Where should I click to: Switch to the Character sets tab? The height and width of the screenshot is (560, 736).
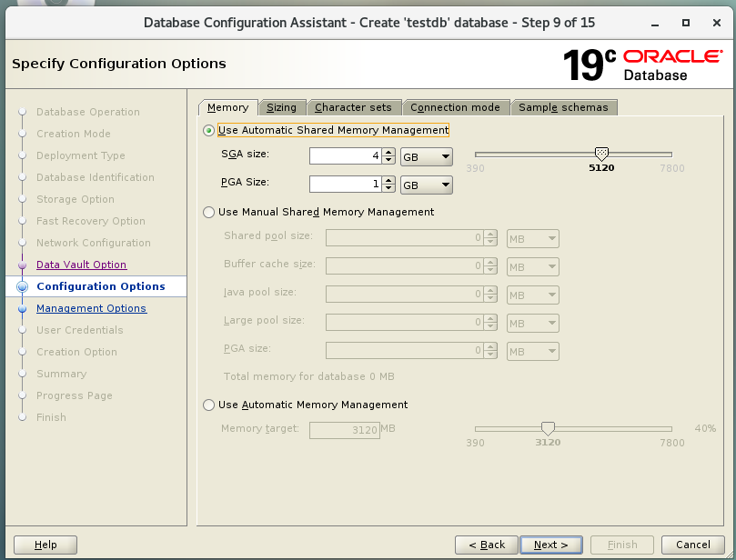click(353, 107)
